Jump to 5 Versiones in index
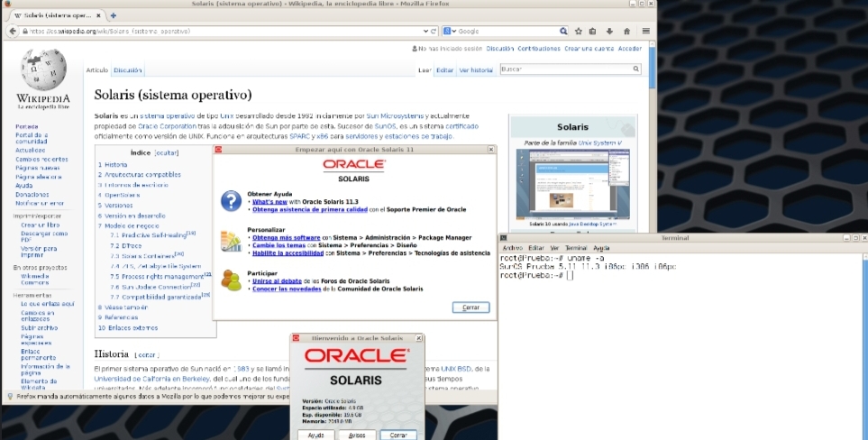This screenshot has width=868, height=440. tap(115, 206)
